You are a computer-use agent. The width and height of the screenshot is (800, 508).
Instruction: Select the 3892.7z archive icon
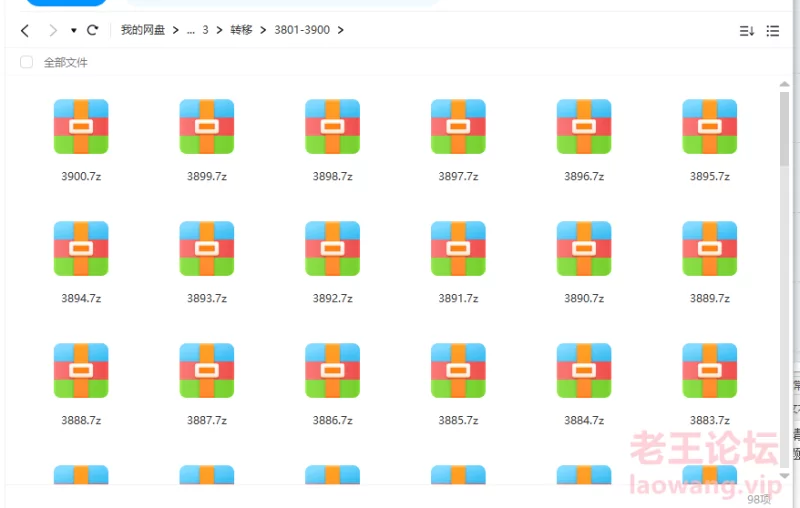coord(333,248)
